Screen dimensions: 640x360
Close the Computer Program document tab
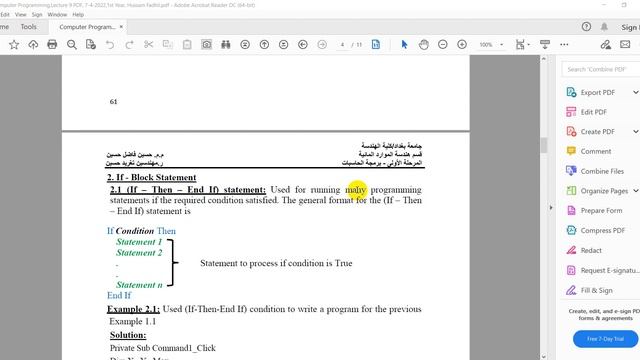point(121,27)
